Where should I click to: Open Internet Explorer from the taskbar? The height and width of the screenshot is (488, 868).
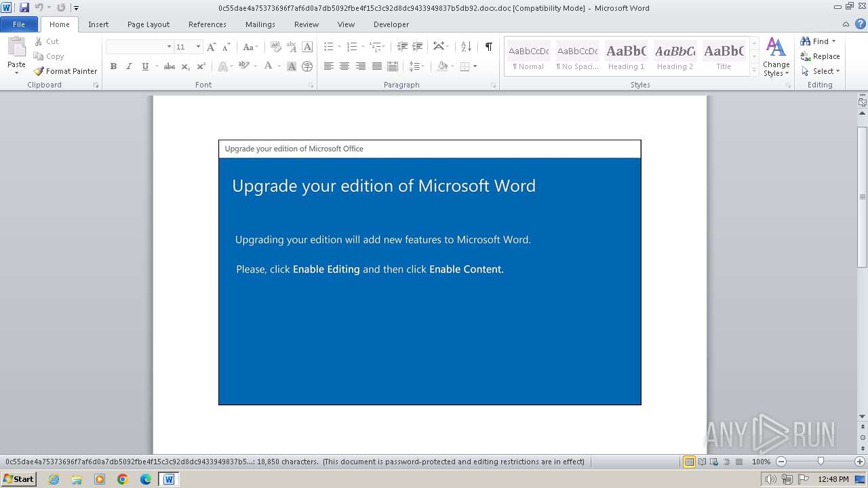(x=54, y=479)
